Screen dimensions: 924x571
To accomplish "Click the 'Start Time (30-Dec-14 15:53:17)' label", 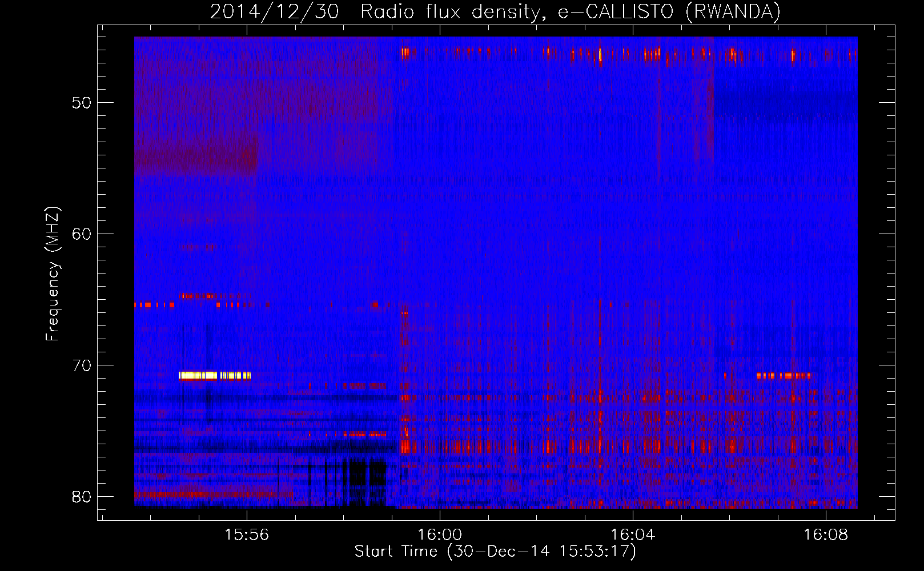I will pyautogui.click(x=495, y=552).
